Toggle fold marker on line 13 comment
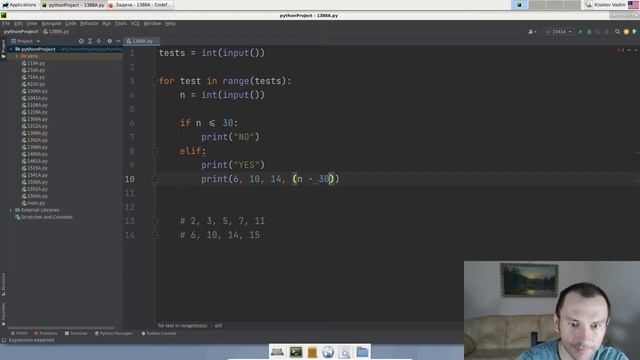 pyautogui.click(x=155, y=221)
